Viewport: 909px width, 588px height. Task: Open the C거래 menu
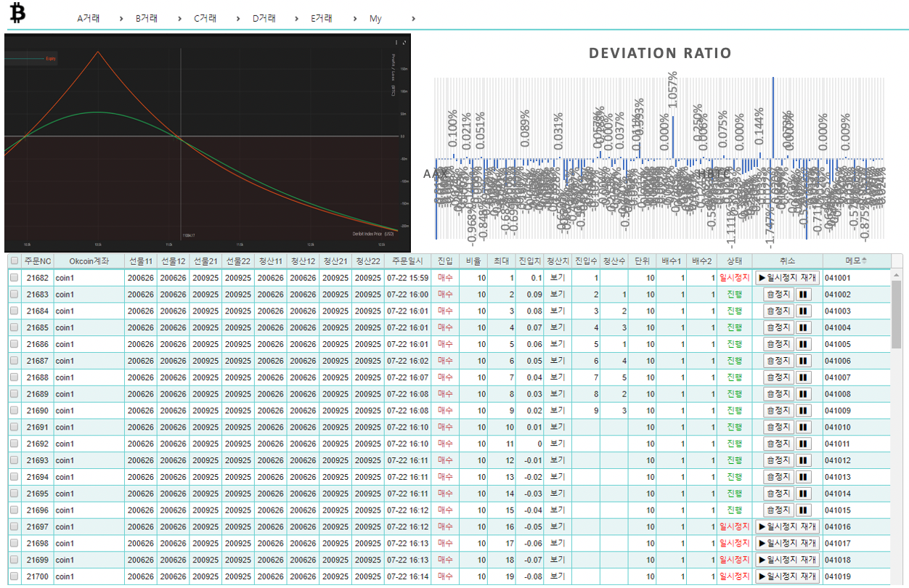(x=205, y=19)
